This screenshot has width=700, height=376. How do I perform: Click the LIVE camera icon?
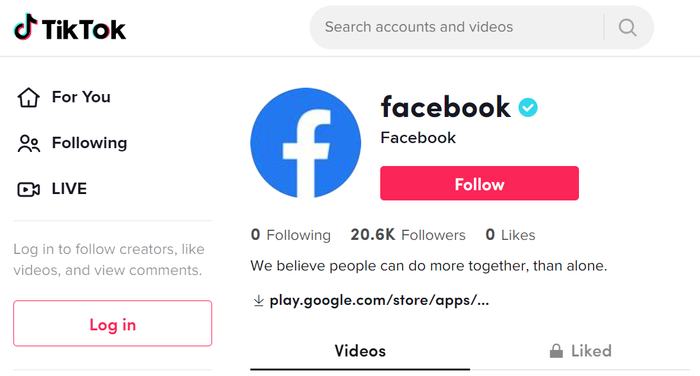[x=29, y=189]
